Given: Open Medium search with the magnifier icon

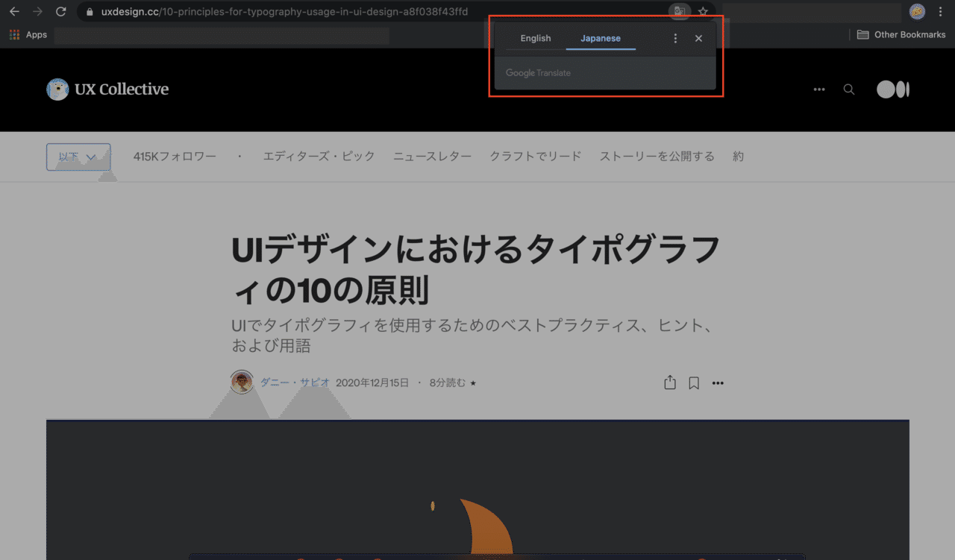Looking at the screenshot, I should click(x=848, y=89).
